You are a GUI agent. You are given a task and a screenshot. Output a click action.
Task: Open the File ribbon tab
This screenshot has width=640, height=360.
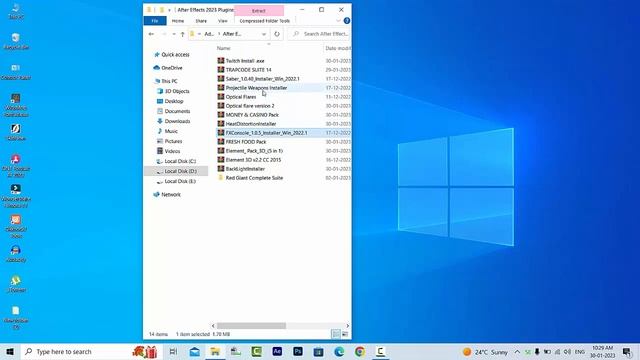pos(155,21)
